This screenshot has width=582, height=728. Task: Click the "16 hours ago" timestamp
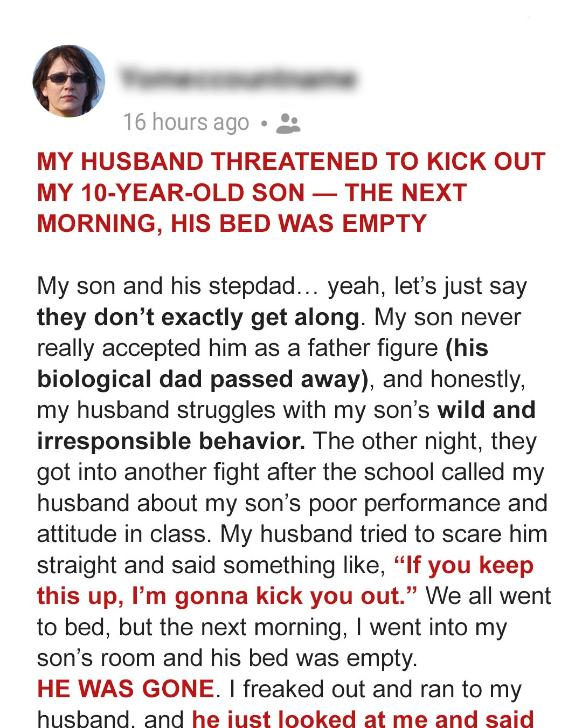tap(186, 122)
